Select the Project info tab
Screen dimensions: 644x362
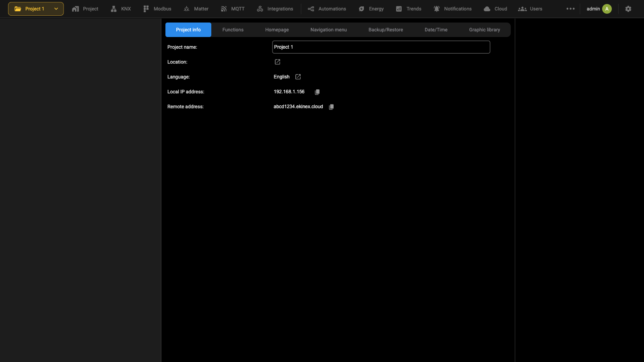188,30
